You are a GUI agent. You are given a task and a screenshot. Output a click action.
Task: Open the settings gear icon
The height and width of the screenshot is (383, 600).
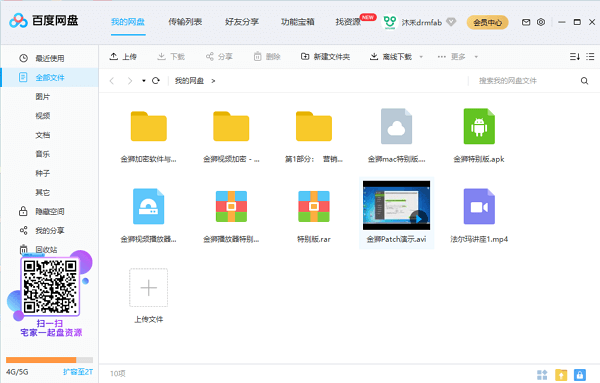point(541,22)
